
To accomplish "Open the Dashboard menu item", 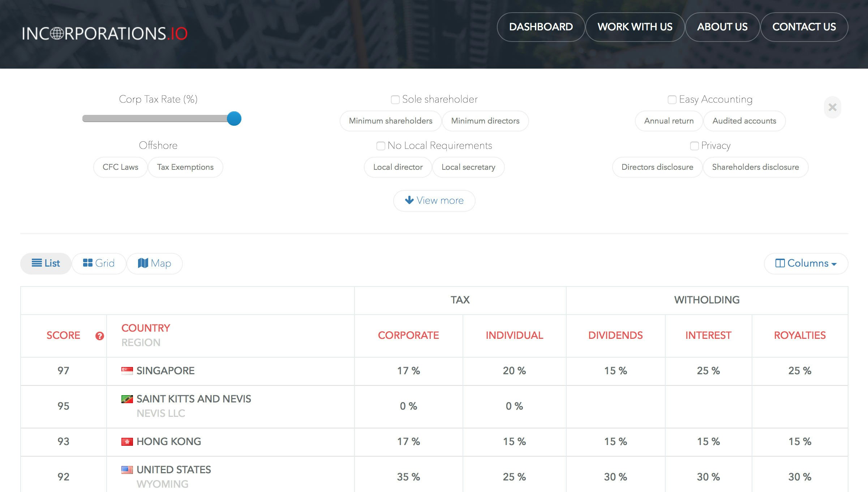I will click(541, 27).
